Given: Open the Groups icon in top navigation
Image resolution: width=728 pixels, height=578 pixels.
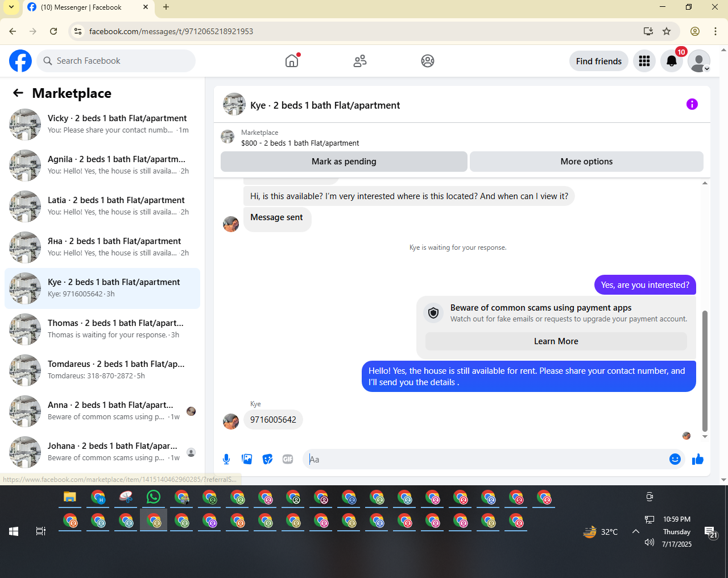Looking at the screenshot, I should coord(428,61).
